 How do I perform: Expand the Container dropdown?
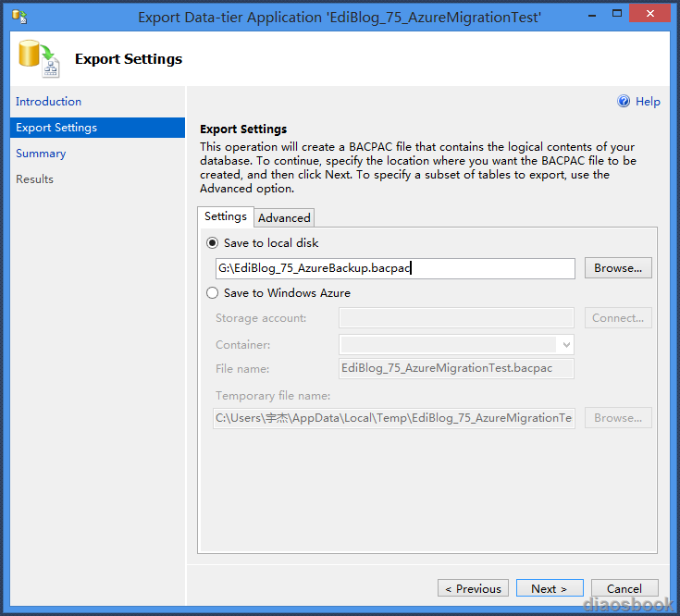pyautogui.click(x=566, y=345)
